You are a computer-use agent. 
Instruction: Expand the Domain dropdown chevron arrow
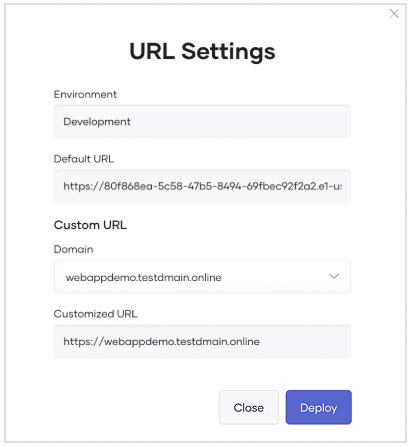click(x=334, y=276)
